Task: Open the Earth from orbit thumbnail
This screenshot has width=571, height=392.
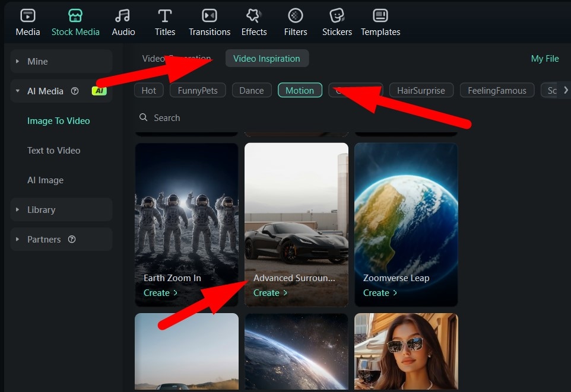Action: [296, 351]
